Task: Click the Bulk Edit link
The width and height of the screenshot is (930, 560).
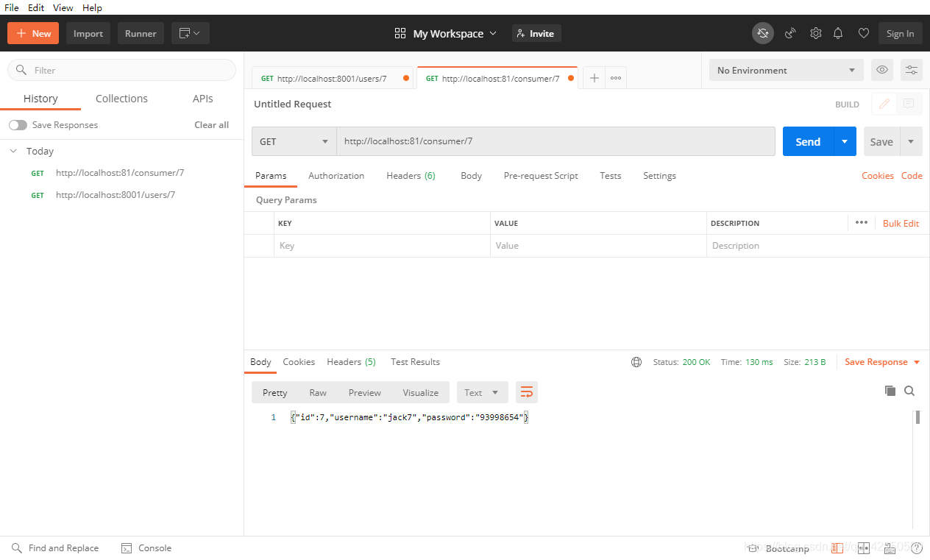Action: tap(901, 223)
